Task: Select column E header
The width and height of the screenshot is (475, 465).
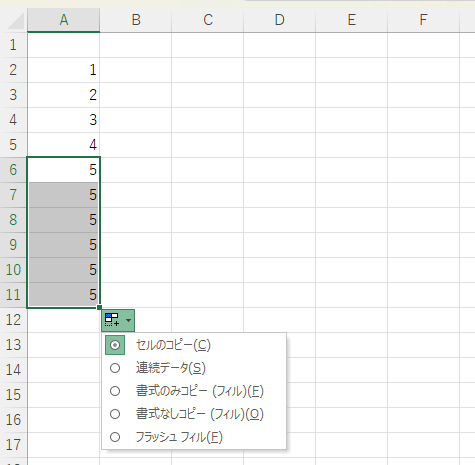Action: [352, 20]
